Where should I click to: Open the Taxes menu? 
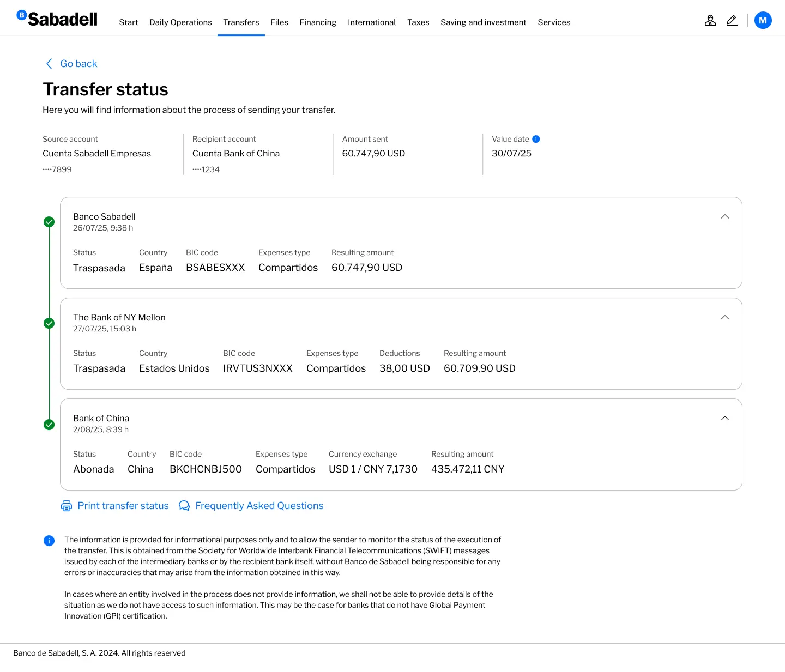coord(418,22)
